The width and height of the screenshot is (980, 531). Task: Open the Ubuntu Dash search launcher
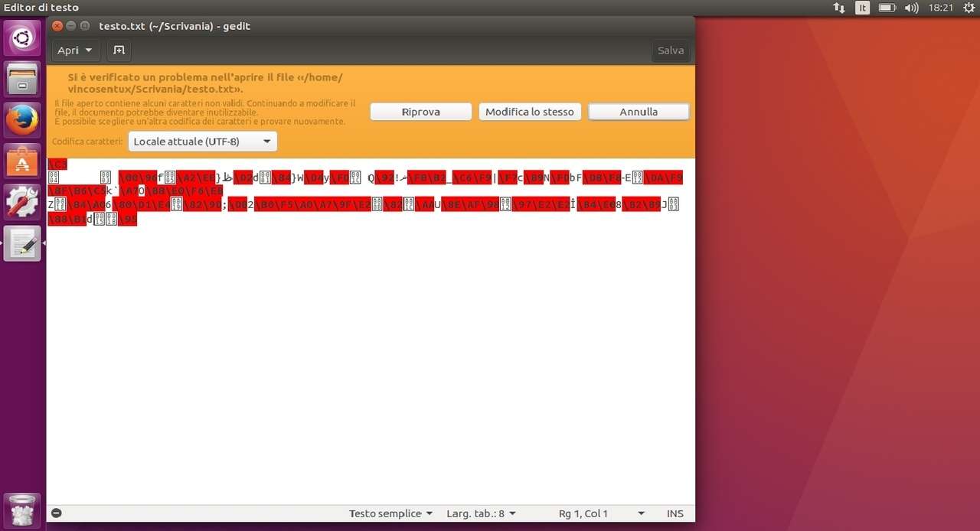click(22, 37)
